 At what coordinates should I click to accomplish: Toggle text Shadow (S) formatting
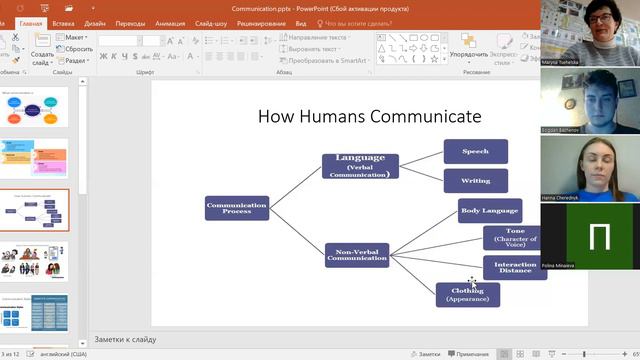pos(135,56)
